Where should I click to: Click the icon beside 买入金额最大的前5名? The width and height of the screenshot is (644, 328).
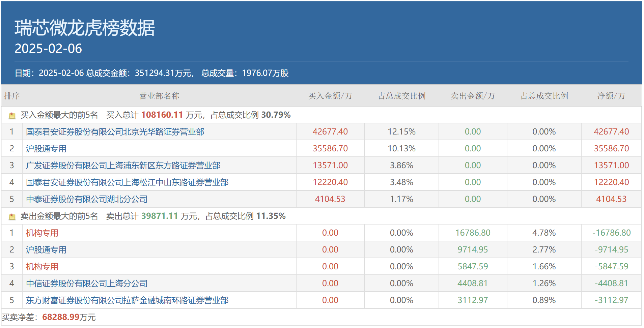(12, 115)
